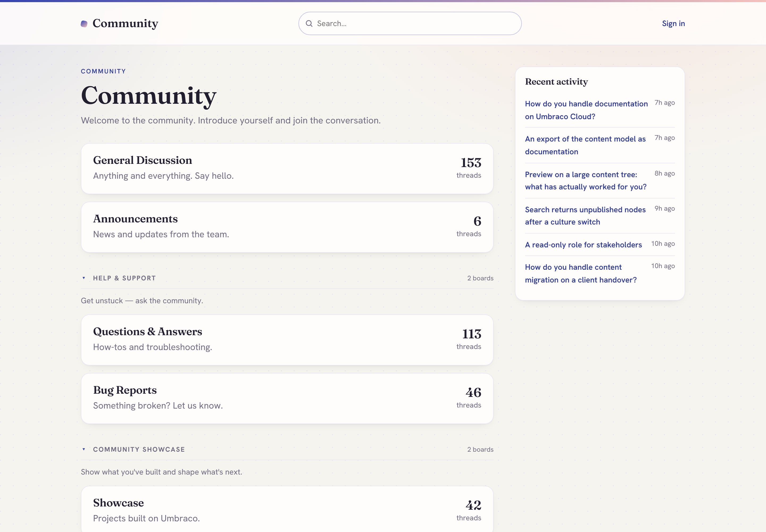Go to Community site title in header
This screenshot has height=532, width=766.
pos(125,23)
